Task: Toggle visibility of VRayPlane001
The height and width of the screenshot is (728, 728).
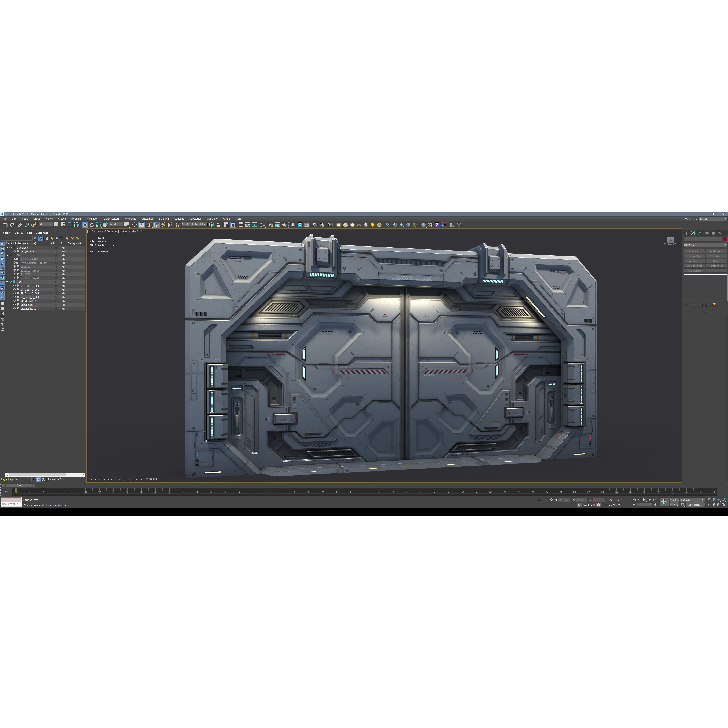Action: (15, 252)
